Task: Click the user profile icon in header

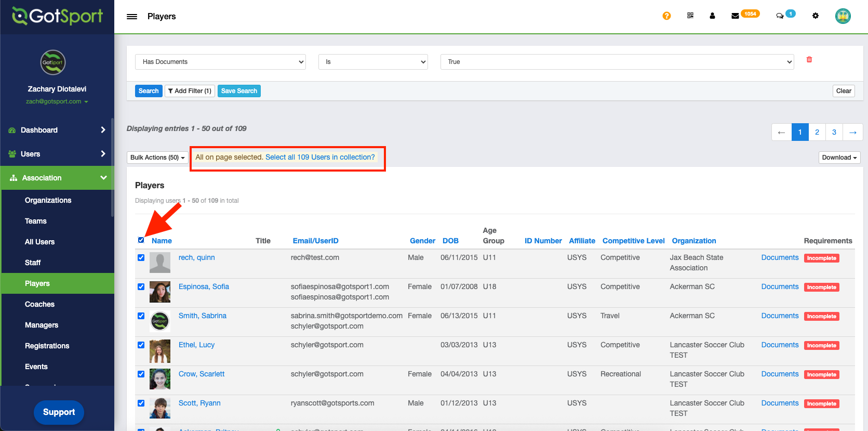Action: click(712, 16)
